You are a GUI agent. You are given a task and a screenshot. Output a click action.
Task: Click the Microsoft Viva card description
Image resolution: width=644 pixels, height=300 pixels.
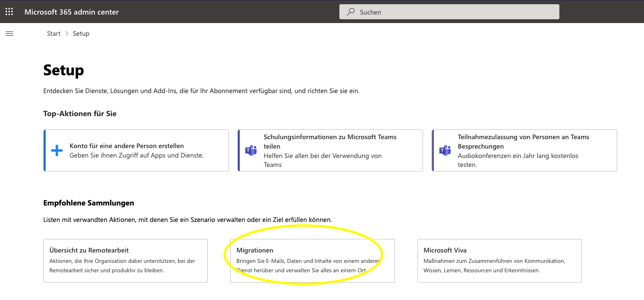click(494, 266)
